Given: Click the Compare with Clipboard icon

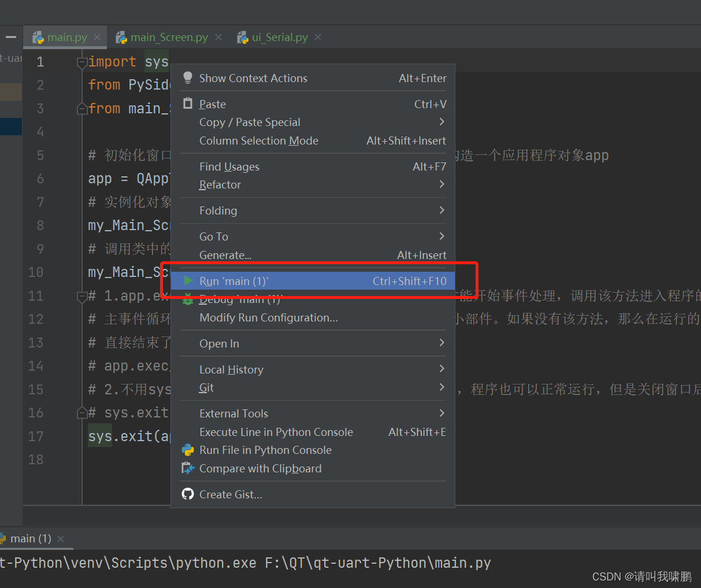Looking at the screenshot, I should [x=187, y=468].
